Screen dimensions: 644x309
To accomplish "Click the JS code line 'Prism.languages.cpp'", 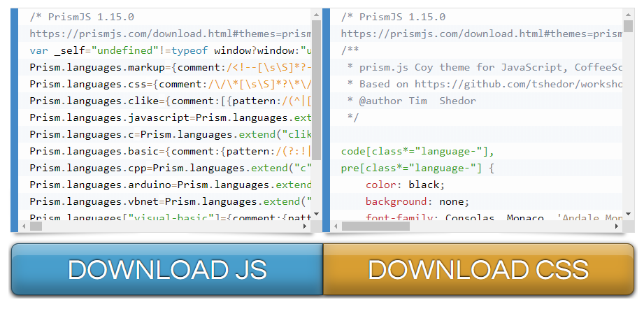I will pyautogui.click(x=171, y=168).
